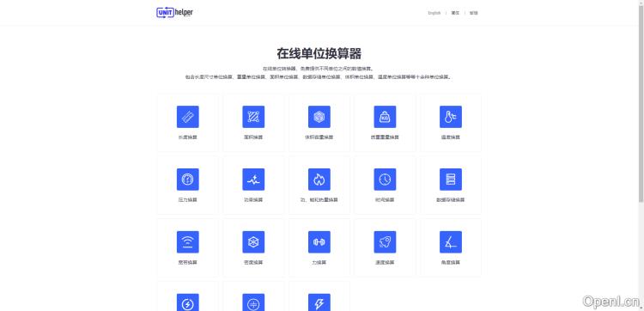Open the bandwidth Wi-Fi icon

[x=188, y=242]
